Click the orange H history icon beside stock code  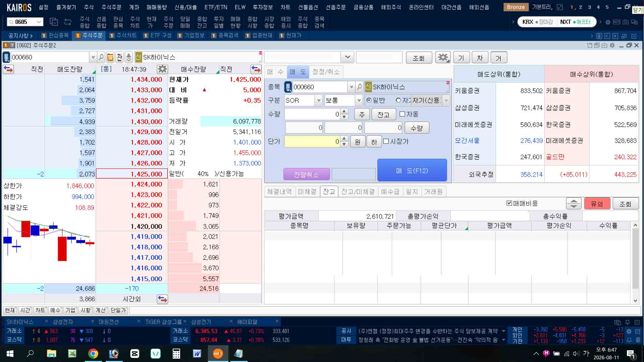(x=110, y=57)
